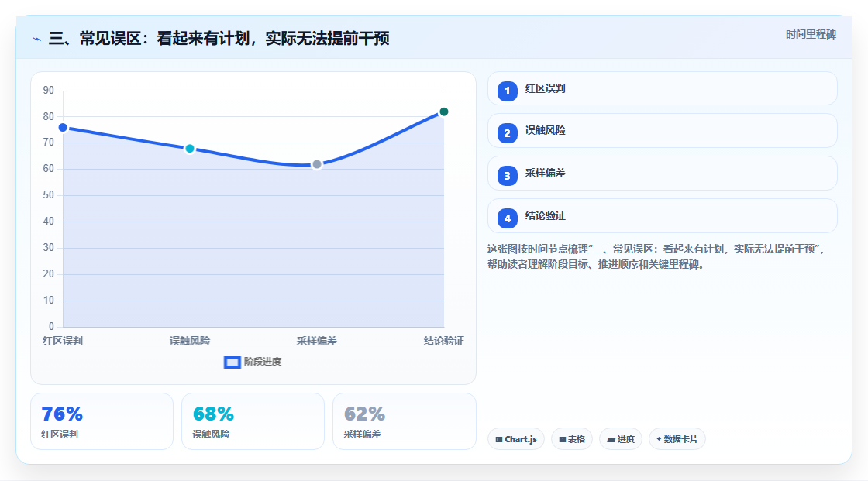Open the 误触风险 step row

coord(662,131)
